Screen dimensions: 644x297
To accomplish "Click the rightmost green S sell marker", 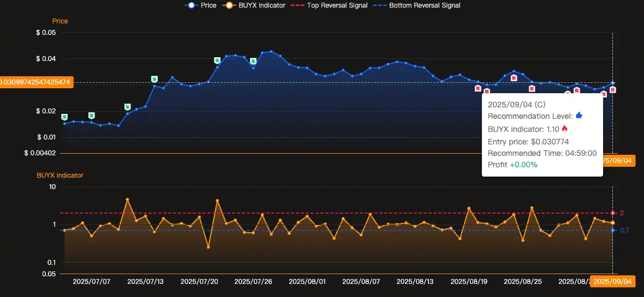I will pyautogui.click(x=253, y=61).
